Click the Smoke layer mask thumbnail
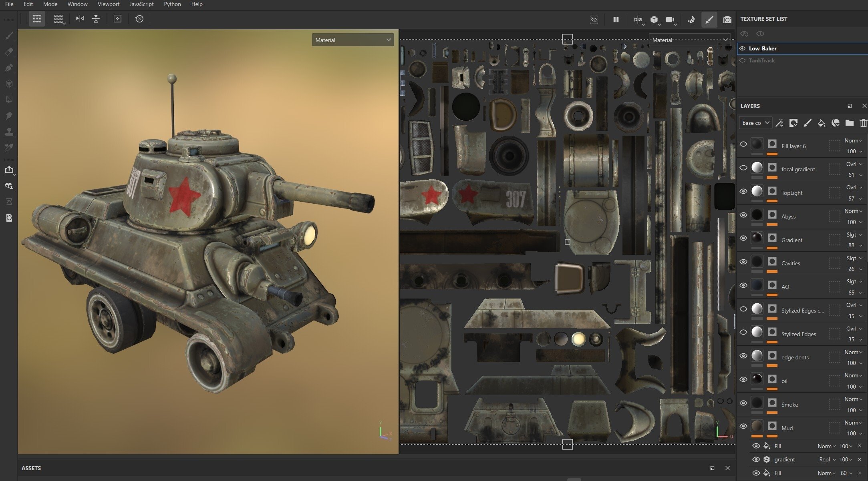This screenshot has width=868, height=481. click(x=772, y=403)
